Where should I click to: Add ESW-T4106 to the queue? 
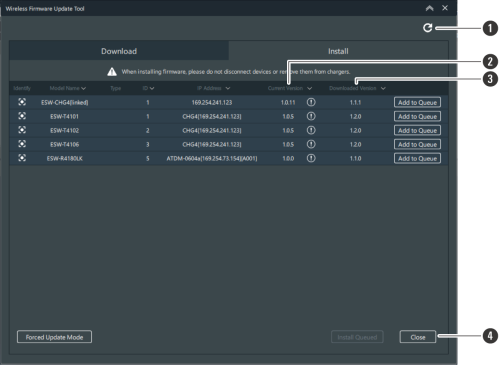point(417,144)
